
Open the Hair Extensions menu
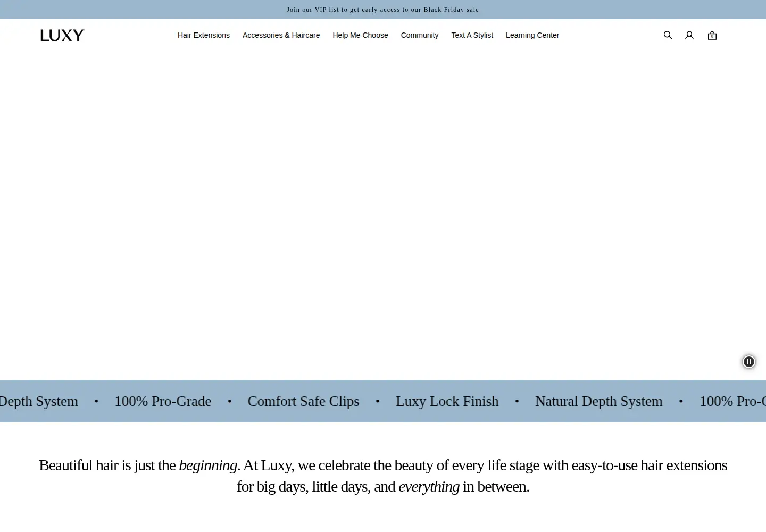pyautogui.click(x=204, y=35)
